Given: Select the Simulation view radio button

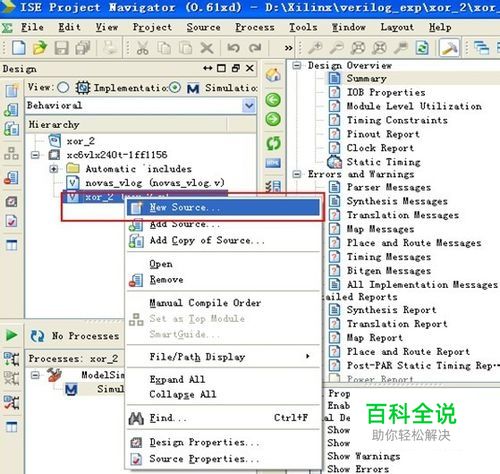Looking at the screenshot, I should click(x=175, y=88).
